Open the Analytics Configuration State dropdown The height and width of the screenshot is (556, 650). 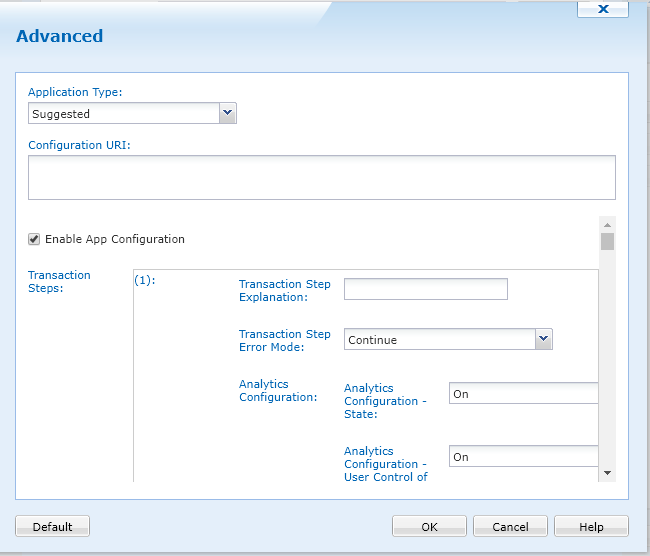coord(523,394)
